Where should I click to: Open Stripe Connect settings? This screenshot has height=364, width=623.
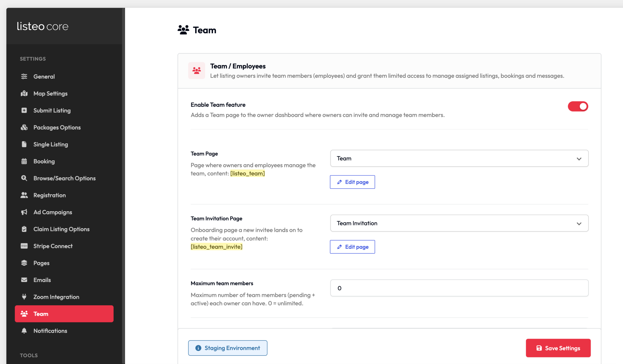(x=64, y=246)
